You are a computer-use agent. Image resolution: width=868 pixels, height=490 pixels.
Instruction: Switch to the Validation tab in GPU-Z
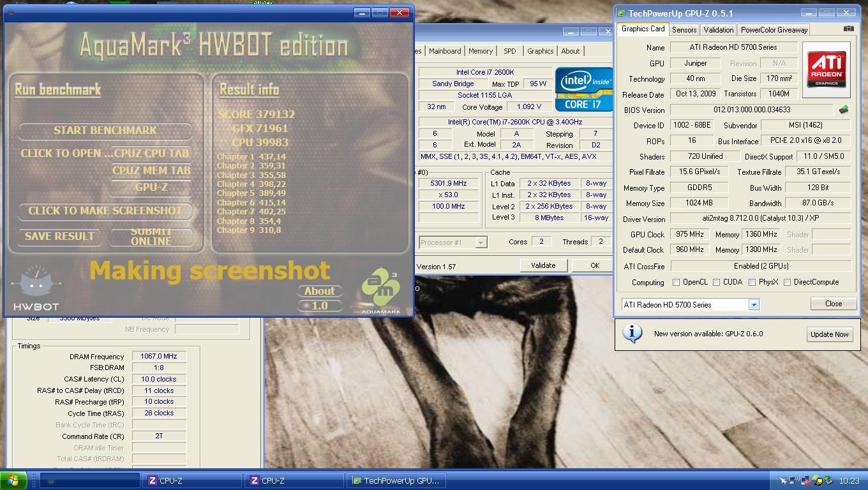[x=719, y=30]
